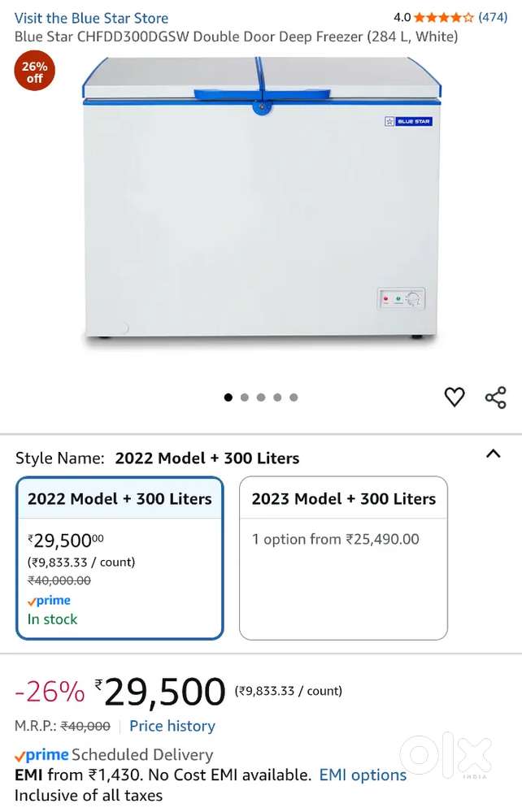522x812 pixels.
Task: Collapse the Style Name section
Action: 494,455
